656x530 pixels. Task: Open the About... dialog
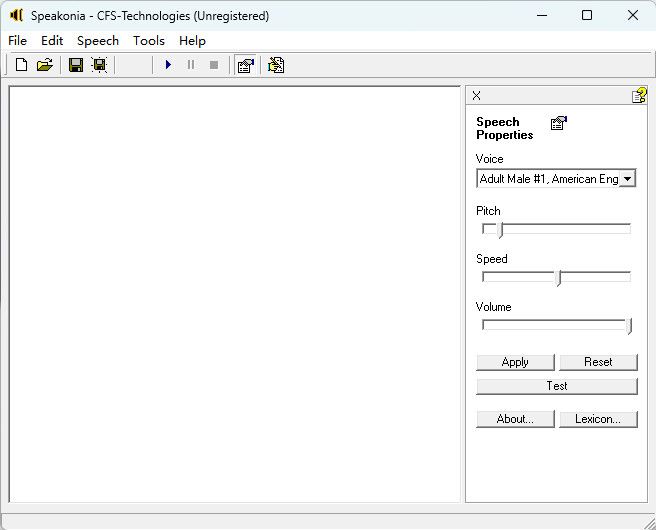515,419
